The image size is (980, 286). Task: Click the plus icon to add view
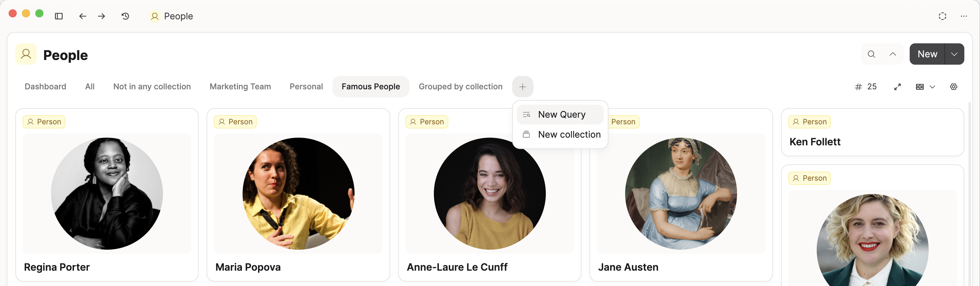522,87
